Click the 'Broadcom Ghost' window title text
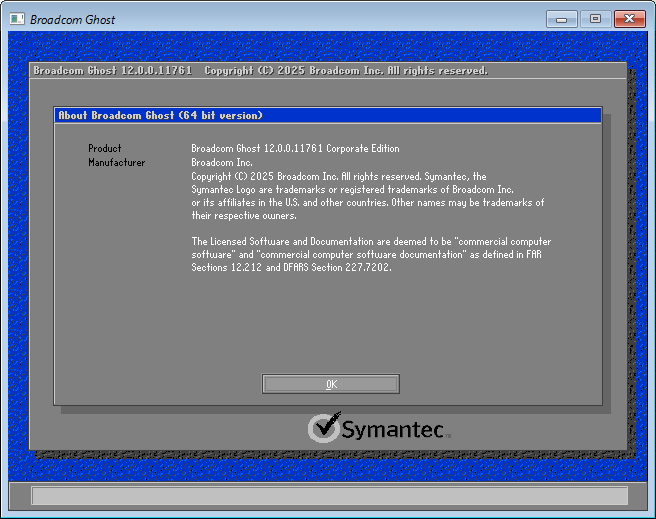 [72, 20]
